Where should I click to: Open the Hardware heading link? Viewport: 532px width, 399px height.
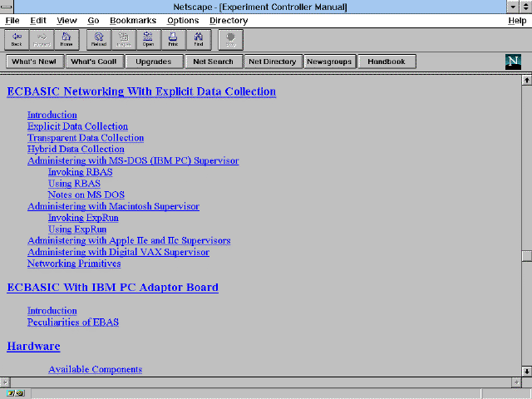click(x=33, y=346)
